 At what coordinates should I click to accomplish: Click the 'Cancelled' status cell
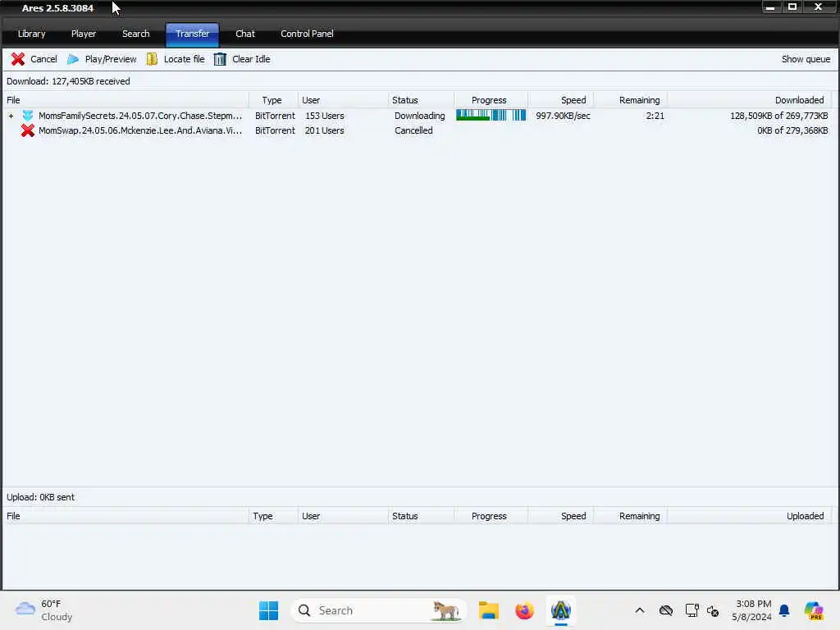[413, 130]
